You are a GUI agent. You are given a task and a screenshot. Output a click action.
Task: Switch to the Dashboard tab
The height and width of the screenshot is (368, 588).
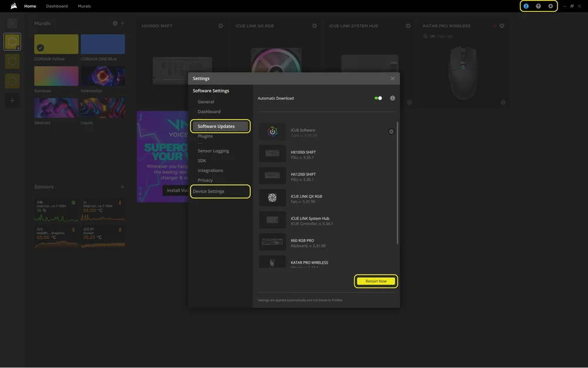click(56, 5)
